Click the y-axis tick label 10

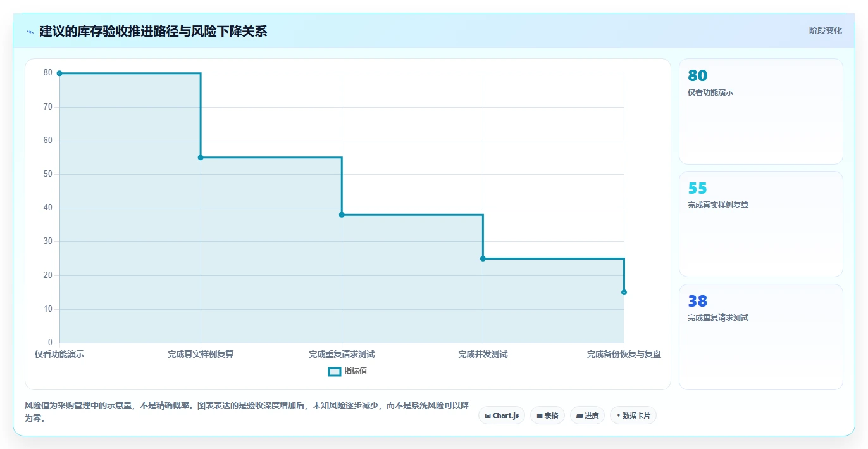(47, 309)
